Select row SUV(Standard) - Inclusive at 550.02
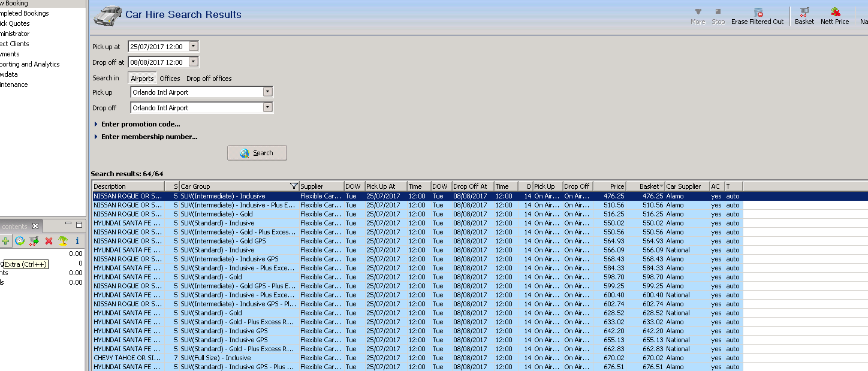 (x=417, y=223)
